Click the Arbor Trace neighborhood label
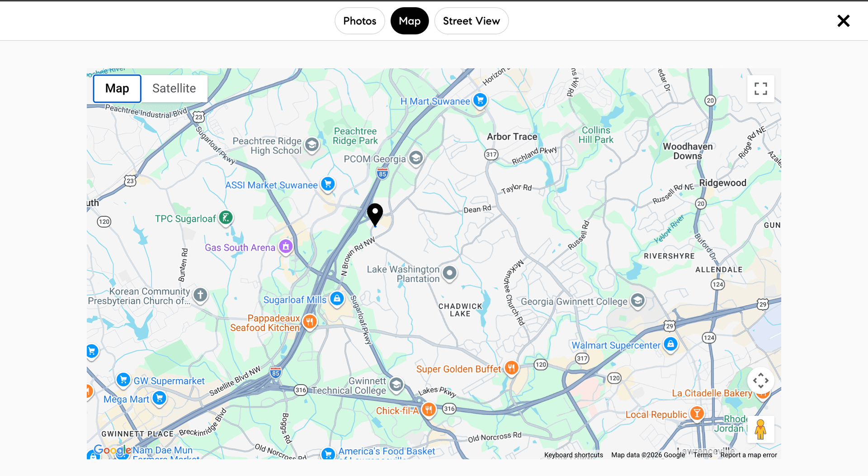This screenshot has width=868, height=476. click(x=512, y=137)
